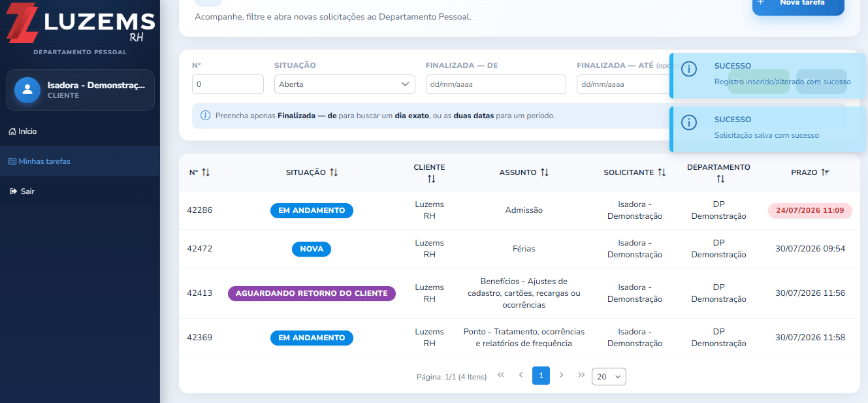868x403 pixels.
Task: Click deadline 30/07/2026 09:54
Action: tap(810, 249)
